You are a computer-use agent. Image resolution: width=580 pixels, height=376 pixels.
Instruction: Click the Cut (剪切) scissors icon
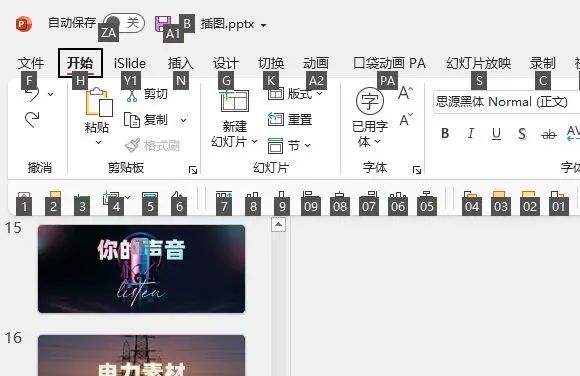pos(132,96)
